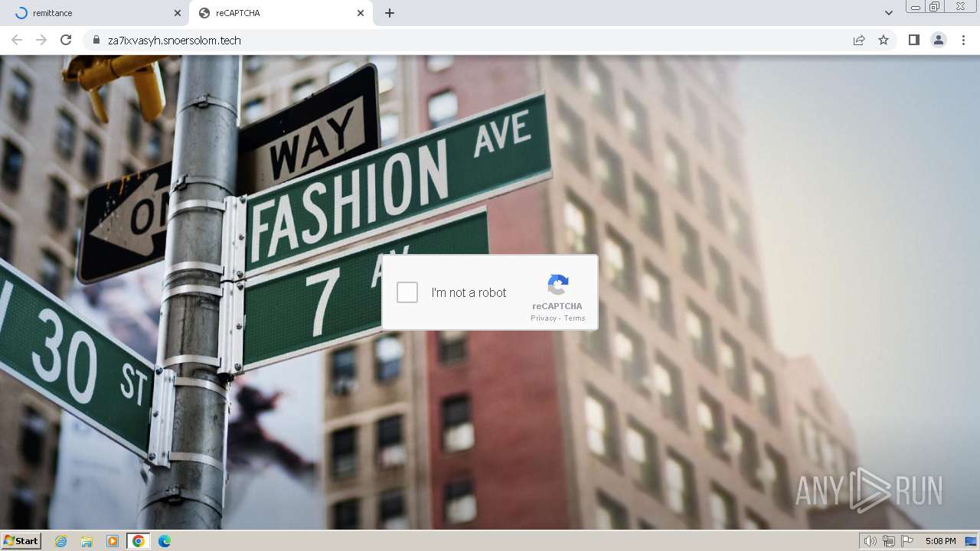Click the 5:08 PM system clock
980x551 pixels.
coord(940,541)
